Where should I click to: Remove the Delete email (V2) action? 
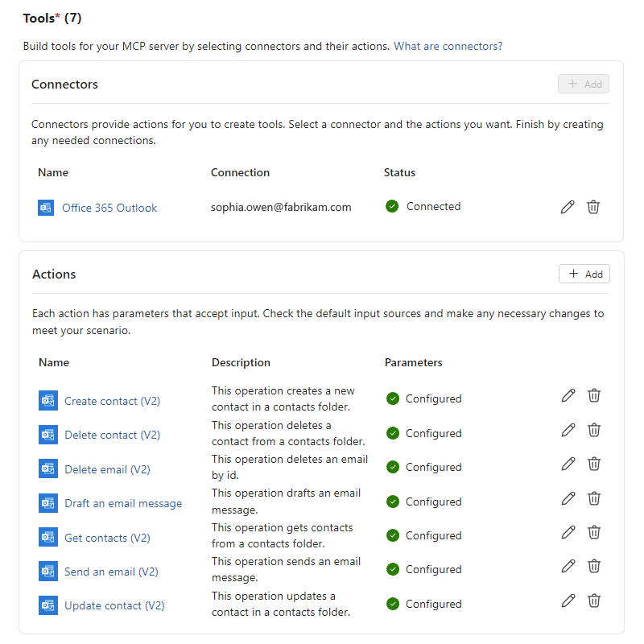pos(594,464)
